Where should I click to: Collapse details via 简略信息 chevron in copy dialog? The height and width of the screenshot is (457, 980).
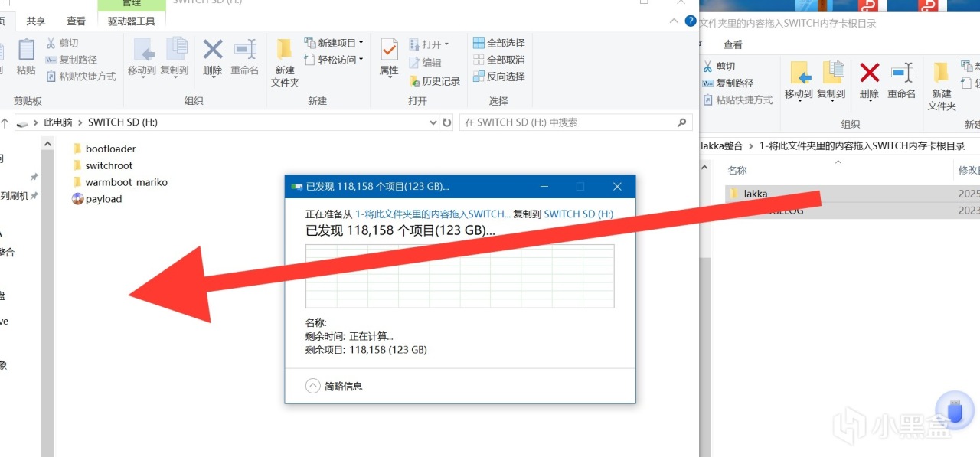pyautogui.click(x=312, y=387)
